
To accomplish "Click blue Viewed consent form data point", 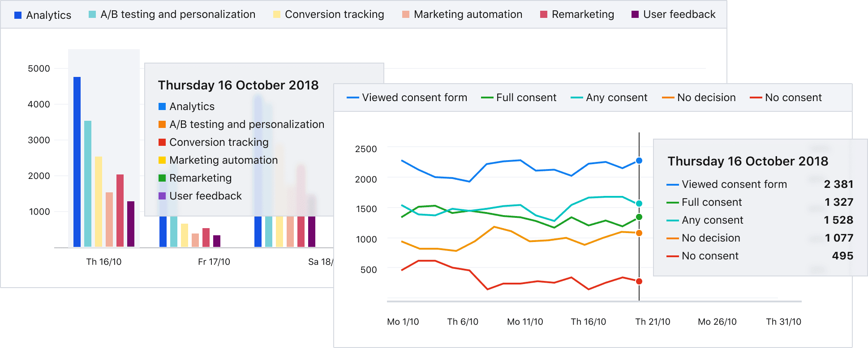I will 639,161.
